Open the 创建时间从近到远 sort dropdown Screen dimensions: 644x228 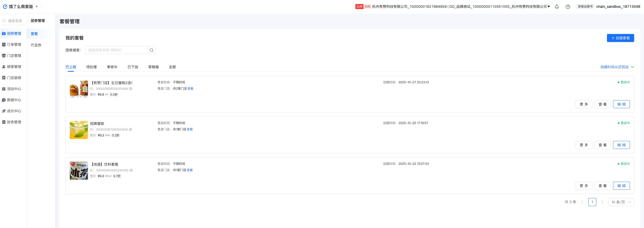click(617, 67)
